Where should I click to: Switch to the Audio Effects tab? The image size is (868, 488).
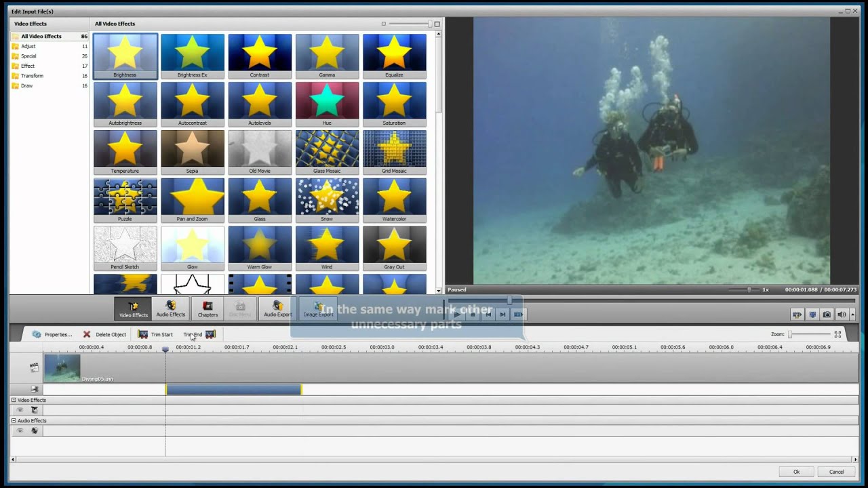point(171,309)
